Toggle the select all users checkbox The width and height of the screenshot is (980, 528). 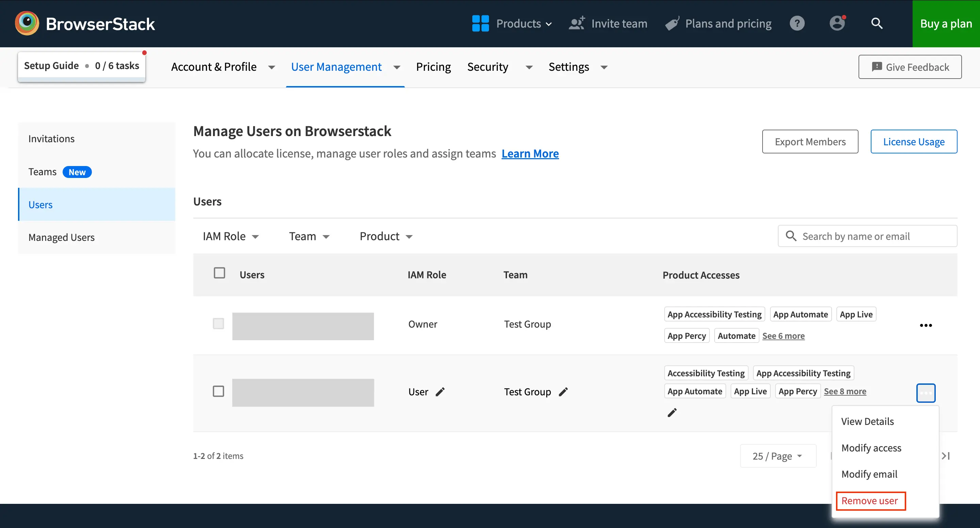click(219, 273)
